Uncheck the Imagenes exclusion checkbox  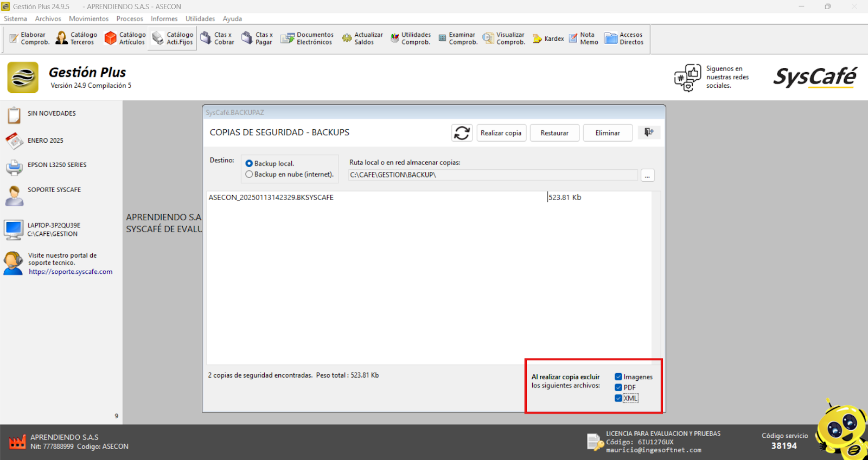coord(618,377)
